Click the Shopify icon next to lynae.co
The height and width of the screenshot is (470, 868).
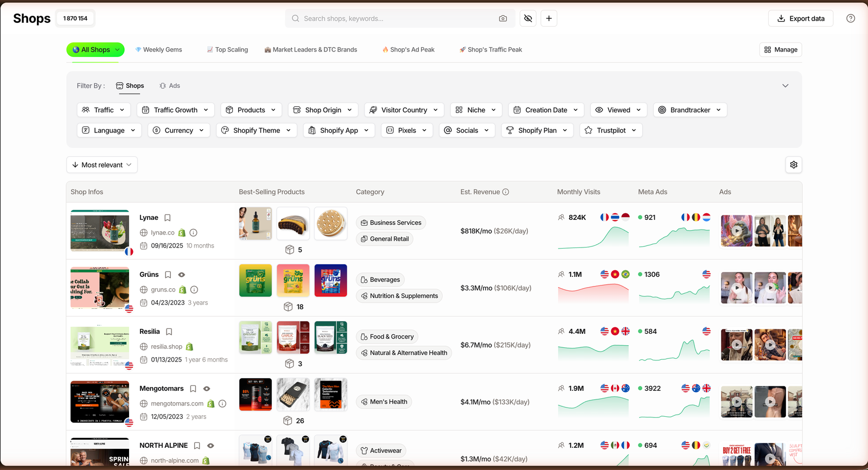tap(182, 233)
